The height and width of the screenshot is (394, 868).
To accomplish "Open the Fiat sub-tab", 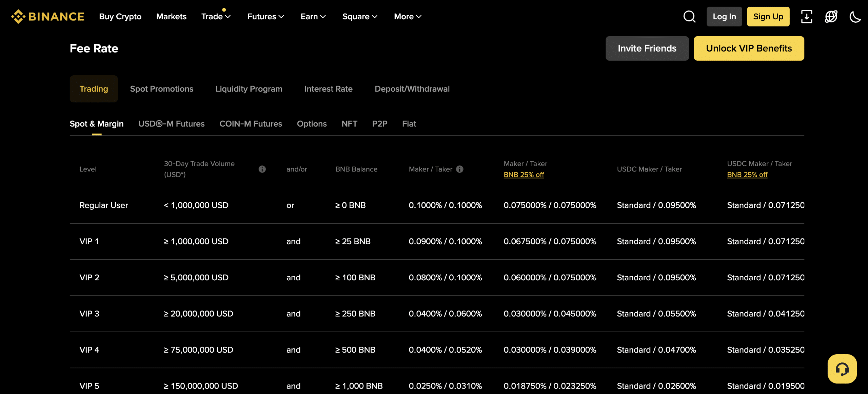I will pyautogui.click(x=409, y=124).
